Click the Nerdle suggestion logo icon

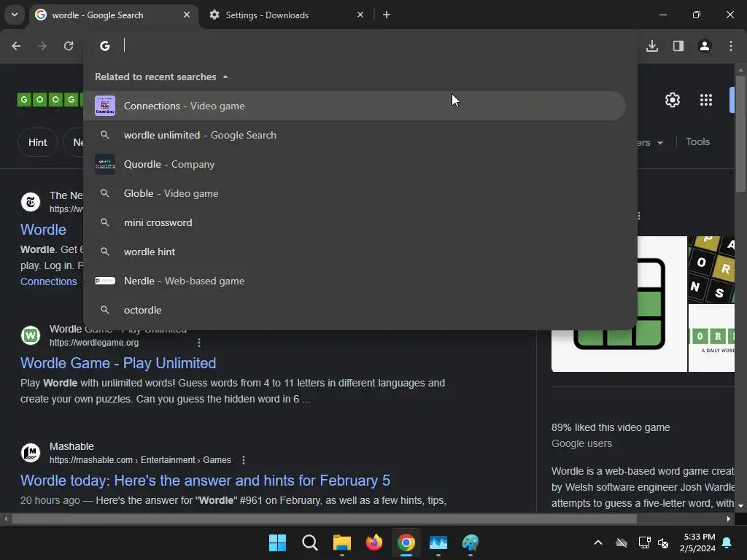pyautogui.click(x=105, y=281)
